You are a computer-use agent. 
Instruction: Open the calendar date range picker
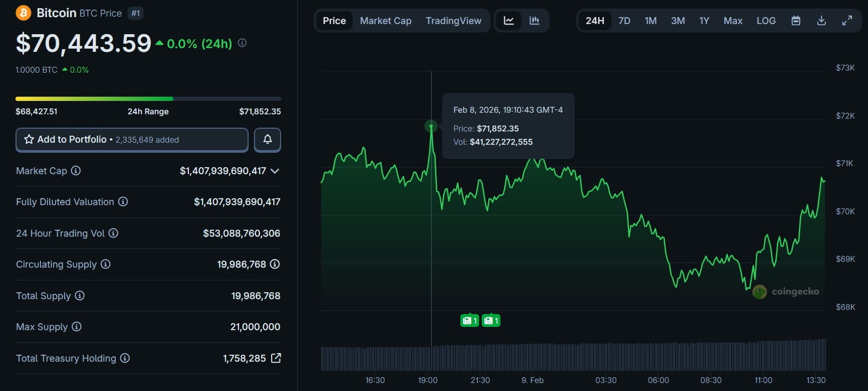click(795, 21)
